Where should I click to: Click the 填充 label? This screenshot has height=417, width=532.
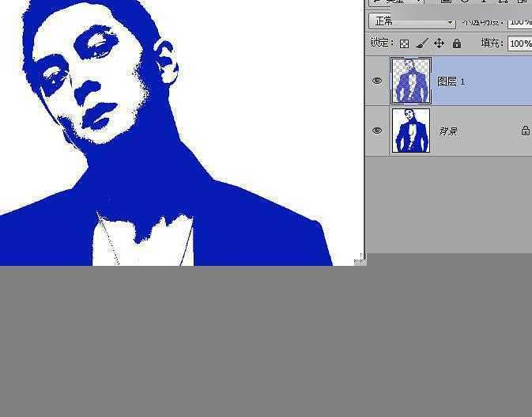pyautogui.click(x=492, y=43)
